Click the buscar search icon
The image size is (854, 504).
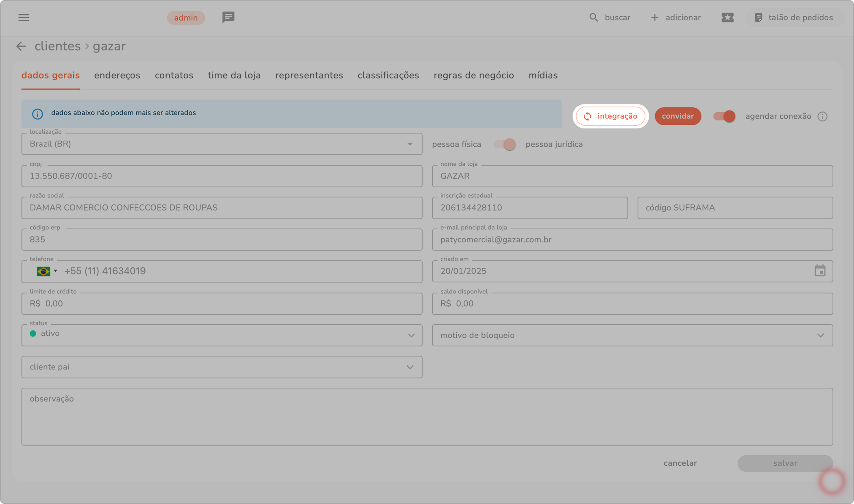594,17
